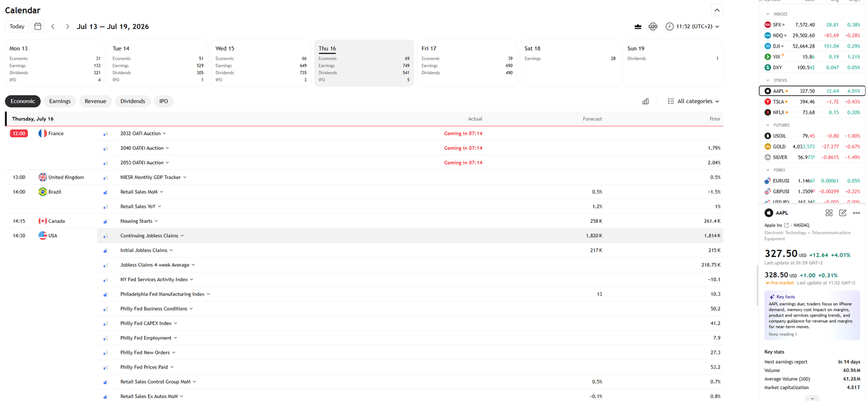The width and height of the screenshot is (868, 401).
Task: Switch to the IPO tab
Action: click(x=163, y=101)
